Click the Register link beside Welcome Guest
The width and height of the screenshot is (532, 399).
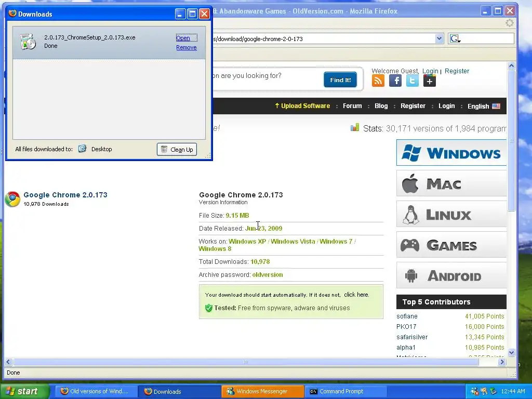pos(457,71)
